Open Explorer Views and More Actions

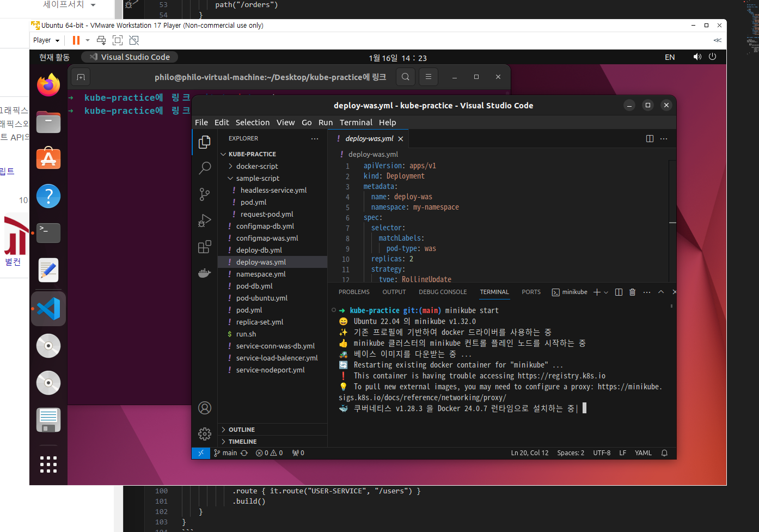pos(315,139)
